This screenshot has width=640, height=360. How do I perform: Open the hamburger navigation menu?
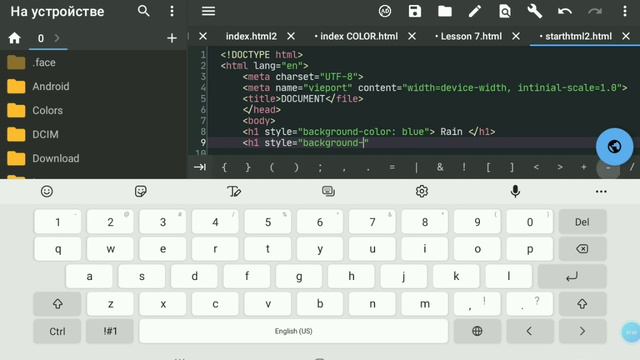point(208,11)
